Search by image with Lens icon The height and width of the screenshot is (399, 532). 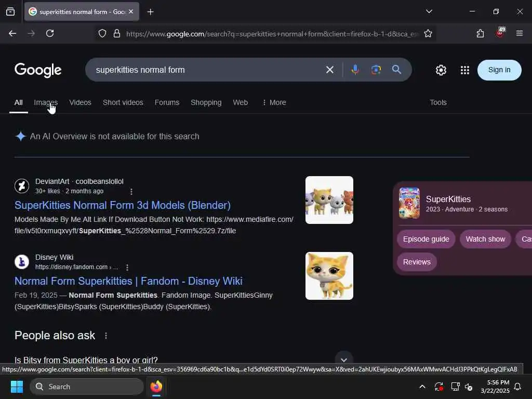[x=376, y=70]
